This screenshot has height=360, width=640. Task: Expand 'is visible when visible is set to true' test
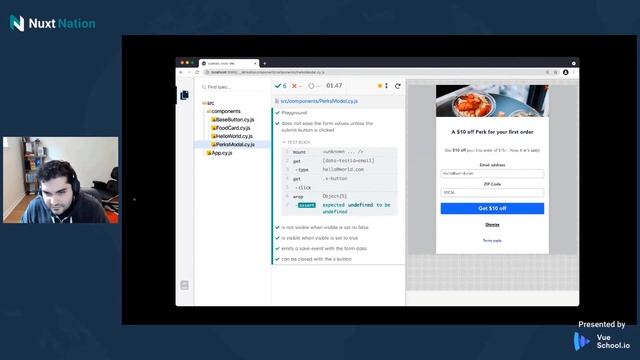tap(320, 238)
